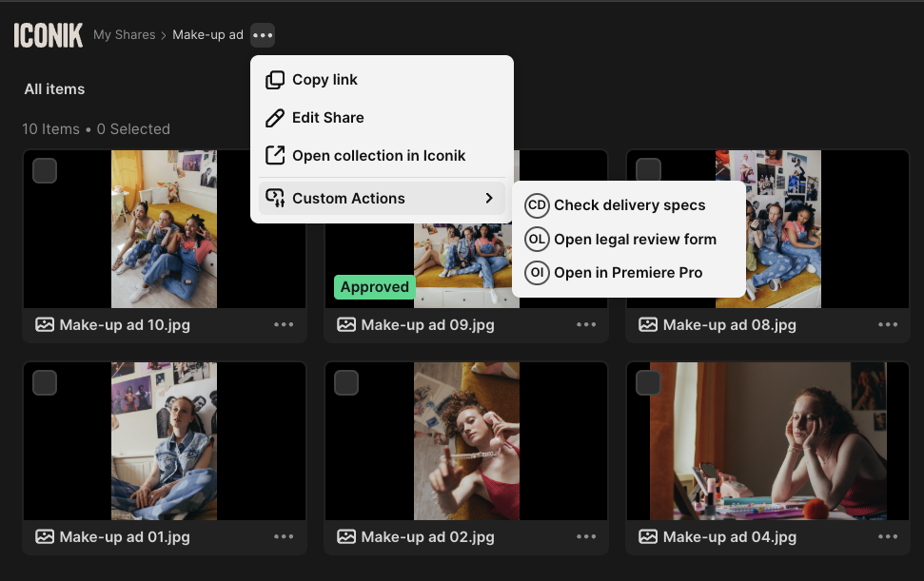The image size is (924, 581).
Task: Select the checkbox on Make-up ad 02.jpg
Action: [345, 382]
